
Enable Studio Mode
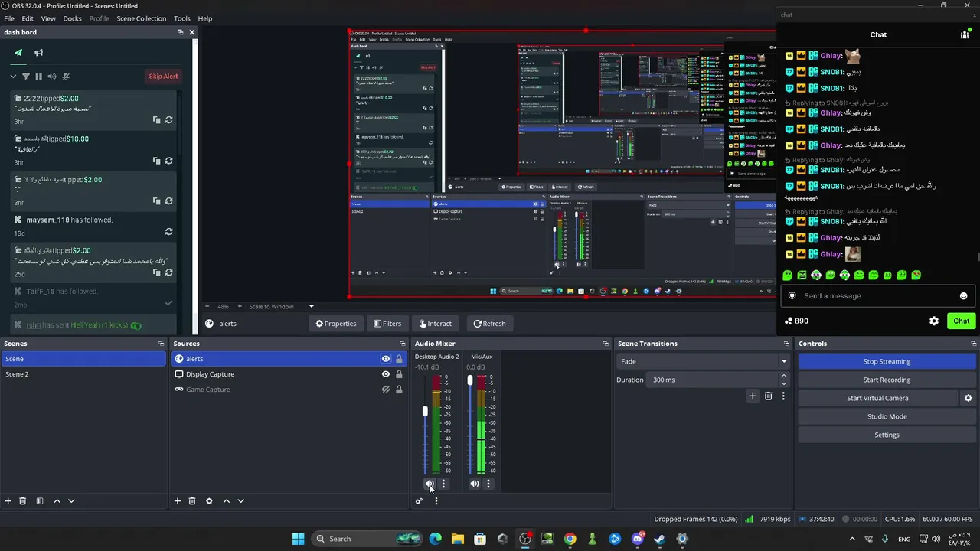coord(887,416)
